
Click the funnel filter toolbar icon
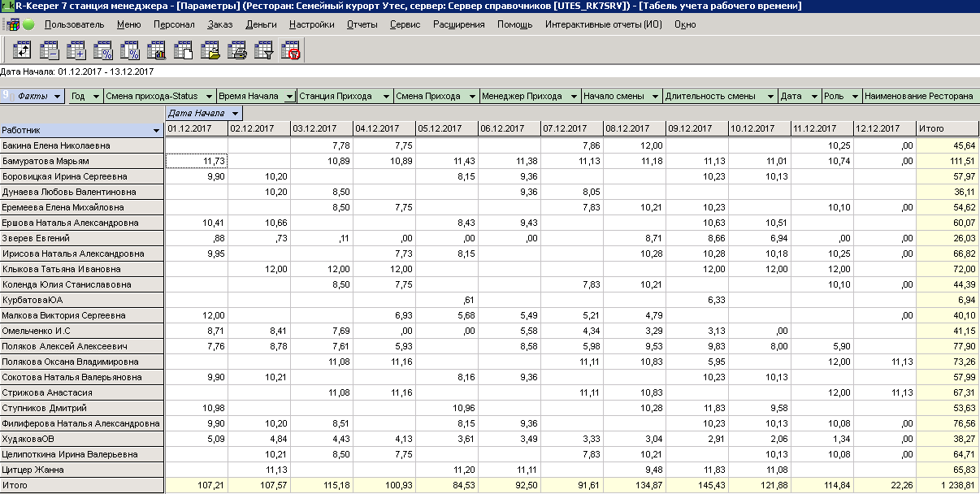(264, 51)
